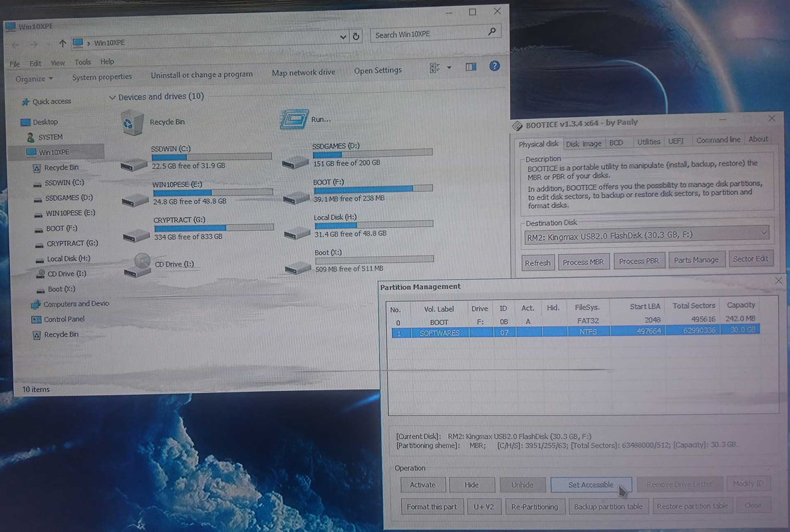790x532 pixels.
Task: Select SYSTEM user in the navigation pane
Action: [x=45, y=137]
